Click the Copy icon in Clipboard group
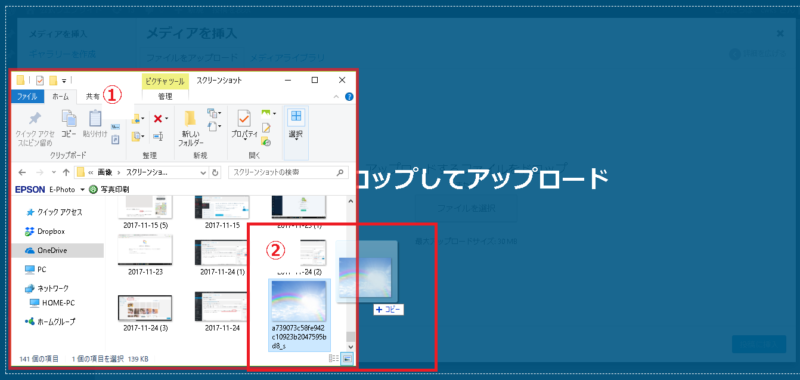800x380 pixels. 69,118
